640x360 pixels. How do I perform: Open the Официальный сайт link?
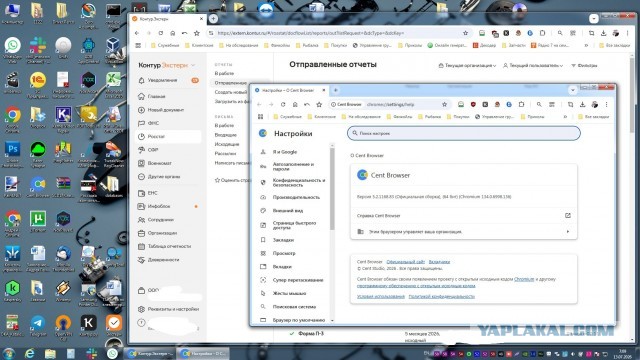pyautogui.click(x=405, y=262)
